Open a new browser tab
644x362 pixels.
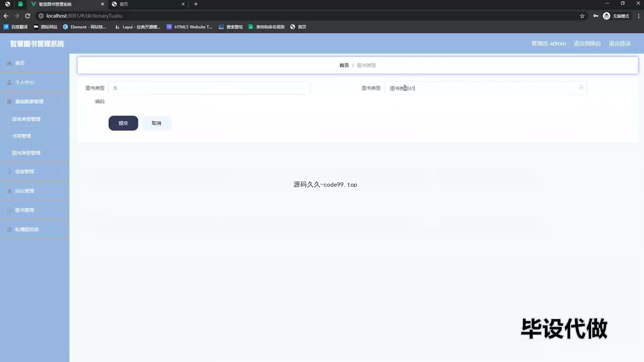[x=196, y=4]
